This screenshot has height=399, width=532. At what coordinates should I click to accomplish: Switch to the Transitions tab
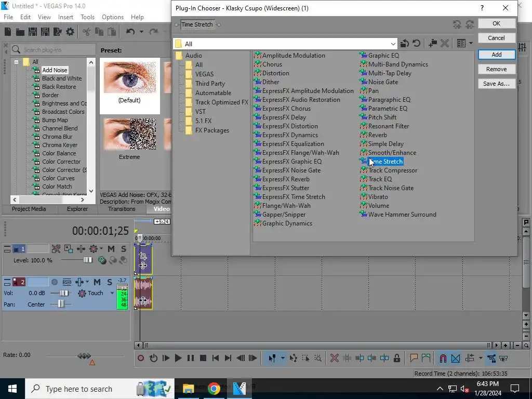tap(122, 209)
